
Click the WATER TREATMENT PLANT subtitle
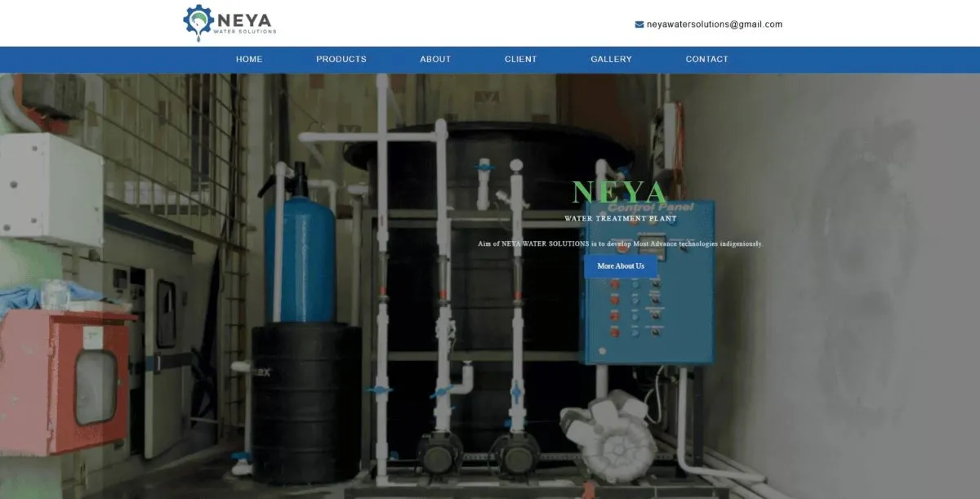point(620,219)
